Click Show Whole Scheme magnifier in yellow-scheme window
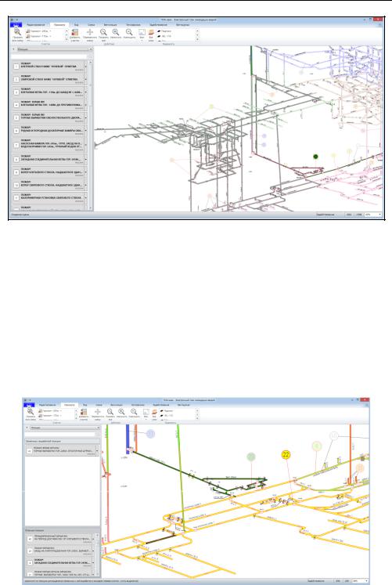392x585 pixels. point(31,412)
